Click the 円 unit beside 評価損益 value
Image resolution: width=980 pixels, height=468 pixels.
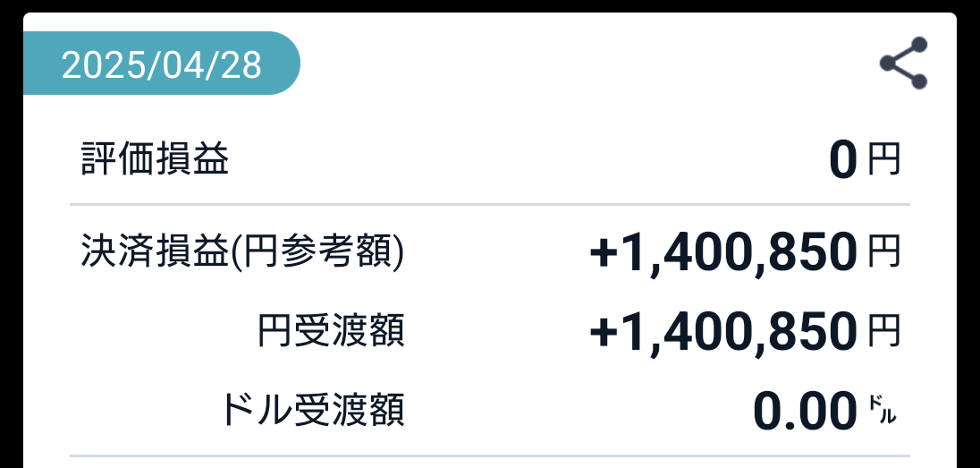click(x=884, y=162)
